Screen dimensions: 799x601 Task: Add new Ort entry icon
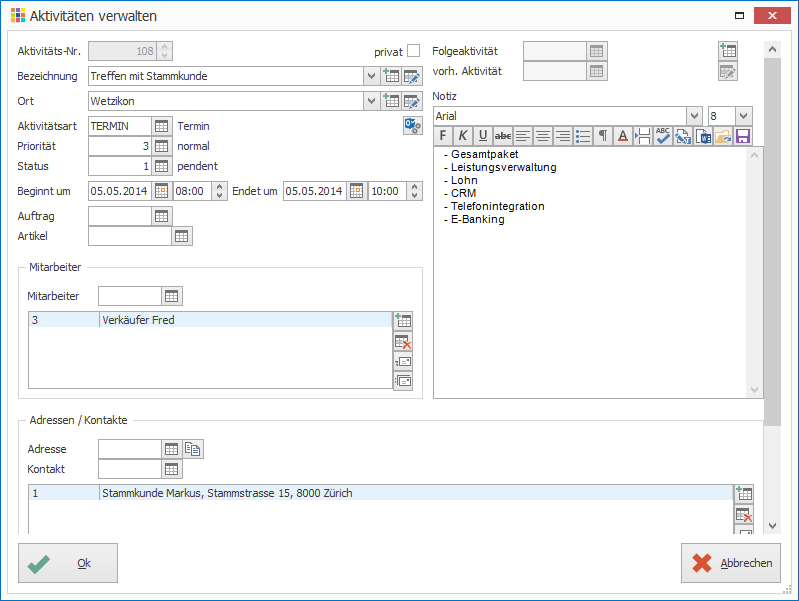(x=391, y=101)
